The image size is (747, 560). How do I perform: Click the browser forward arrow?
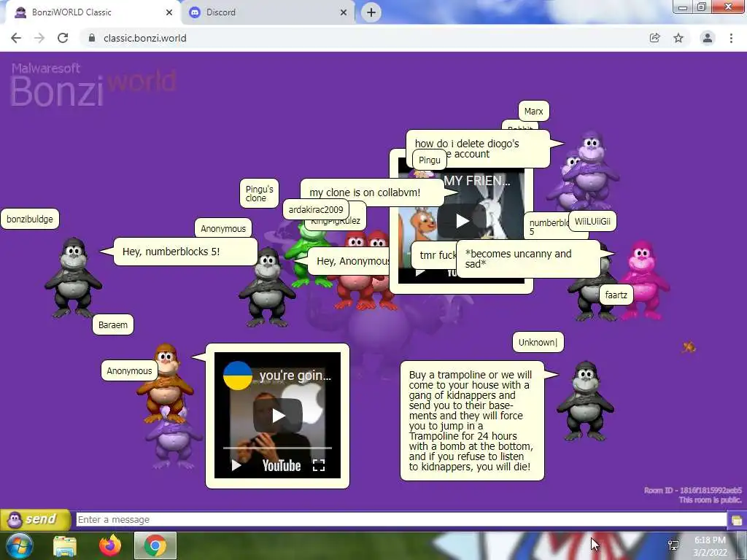click(39, 38)
